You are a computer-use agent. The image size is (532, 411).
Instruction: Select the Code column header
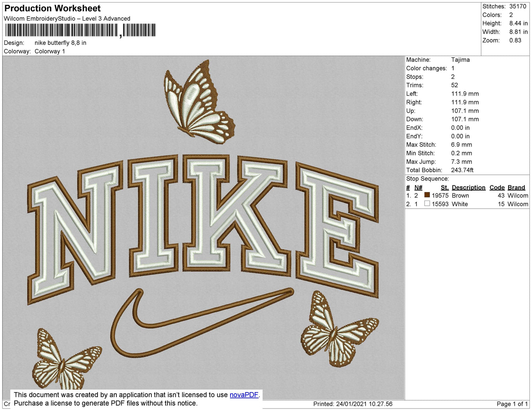pos(497,188)
